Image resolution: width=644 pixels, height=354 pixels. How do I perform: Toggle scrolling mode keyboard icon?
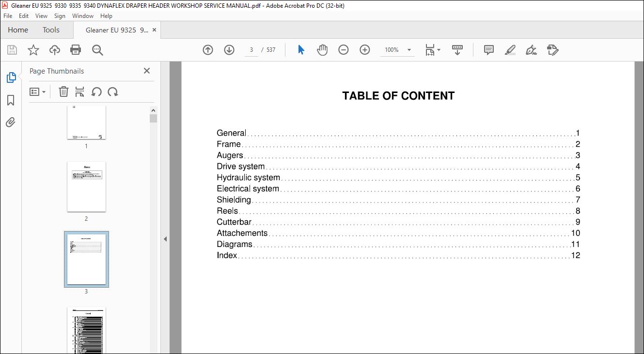tap(457, 50)
